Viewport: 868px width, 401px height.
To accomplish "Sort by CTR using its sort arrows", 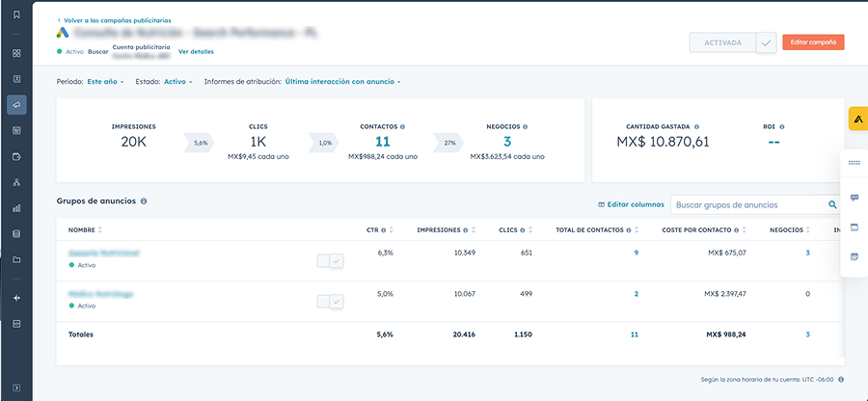I will [392, 230].
